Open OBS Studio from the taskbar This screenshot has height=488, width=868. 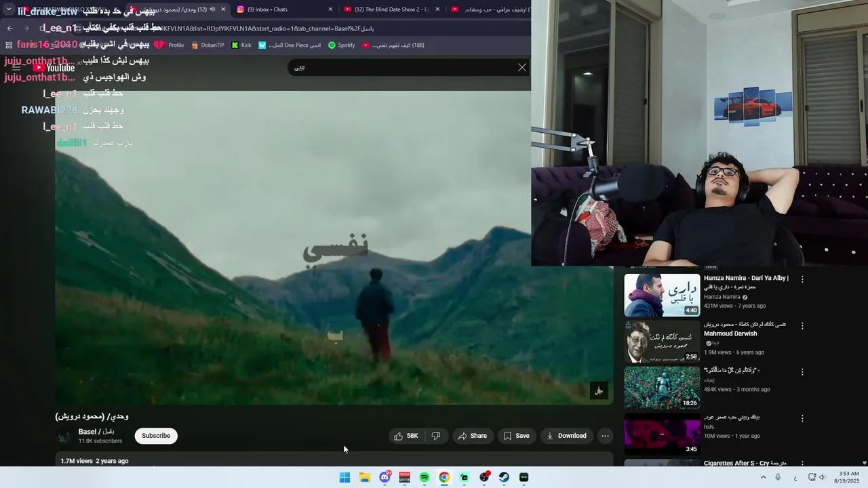tap(484, 477)
